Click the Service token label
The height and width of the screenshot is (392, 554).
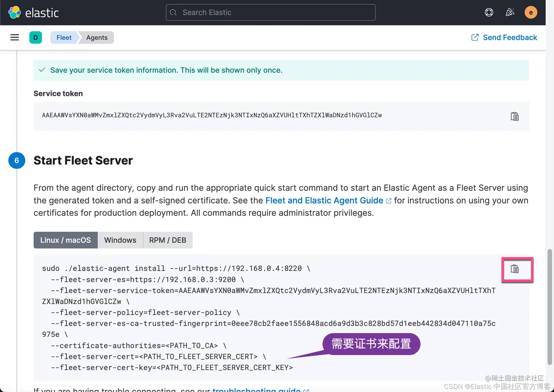[x=58, y=93]
